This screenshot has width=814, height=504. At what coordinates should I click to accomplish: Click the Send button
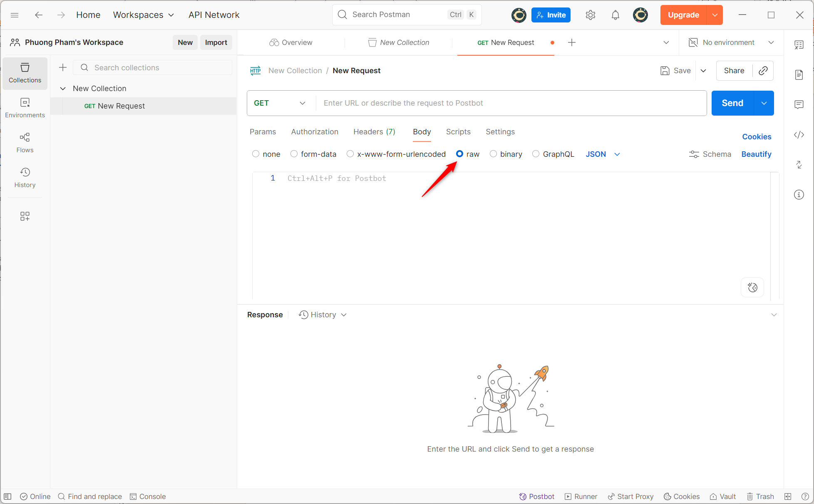point(731,103)
